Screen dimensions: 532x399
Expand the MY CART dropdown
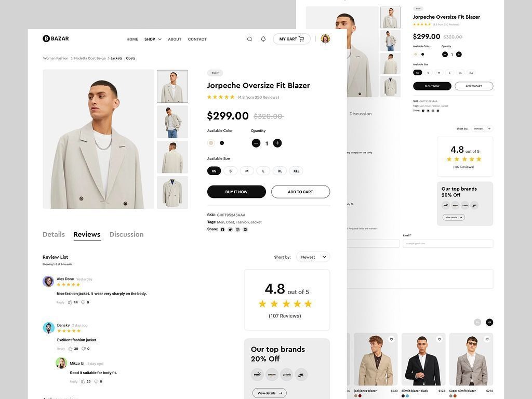(291, 38)
